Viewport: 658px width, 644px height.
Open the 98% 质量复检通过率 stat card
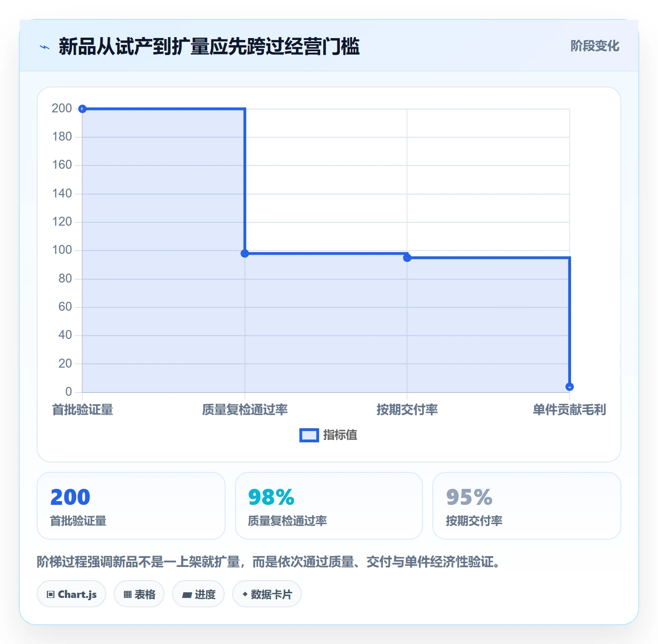pos(329,506)
